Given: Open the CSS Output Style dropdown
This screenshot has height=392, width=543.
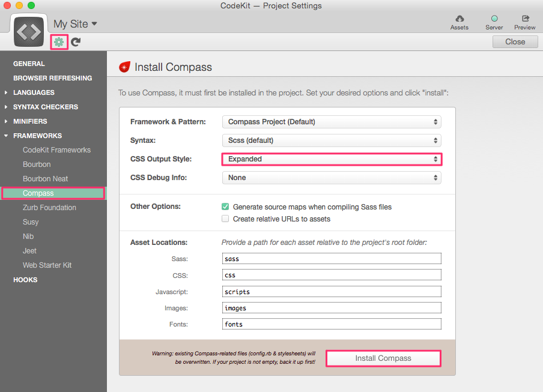Looking at the screenshot, I should pos(332,159).
